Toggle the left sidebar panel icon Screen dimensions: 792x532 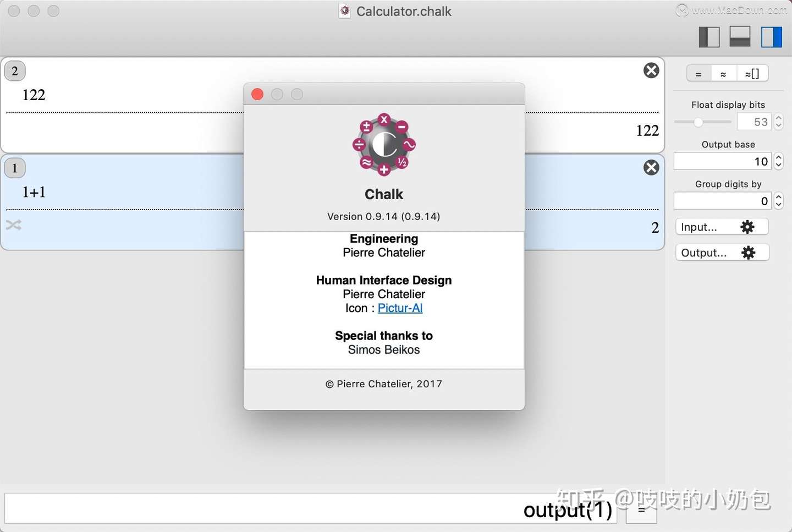click(709, 37)
